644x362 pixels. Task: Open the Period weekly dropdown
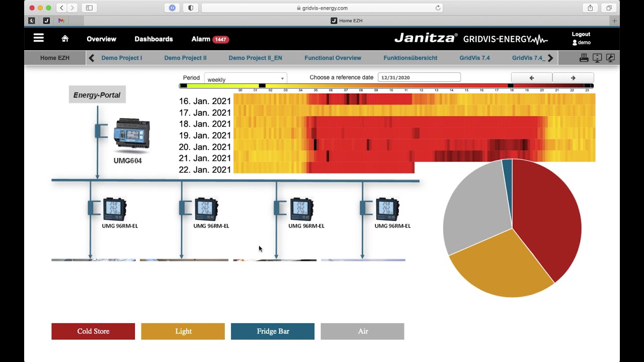[x=246, y=78]
